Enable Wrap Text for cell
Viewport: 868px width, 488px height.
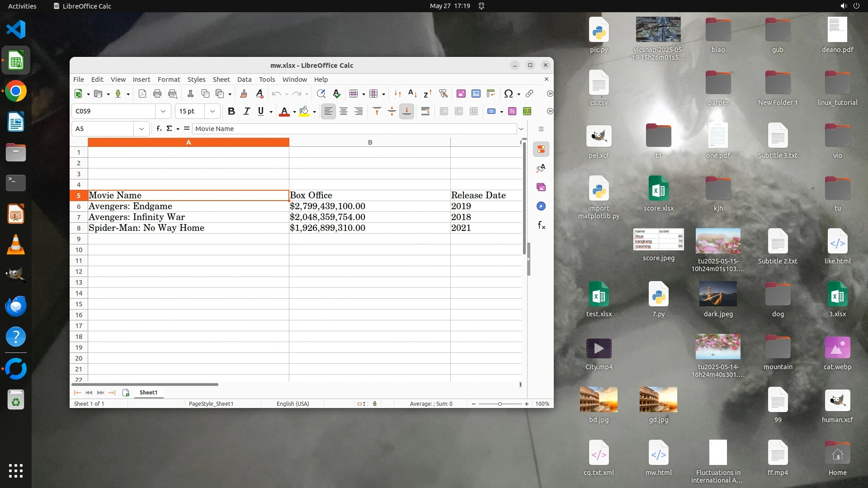[x=425, y=111]
